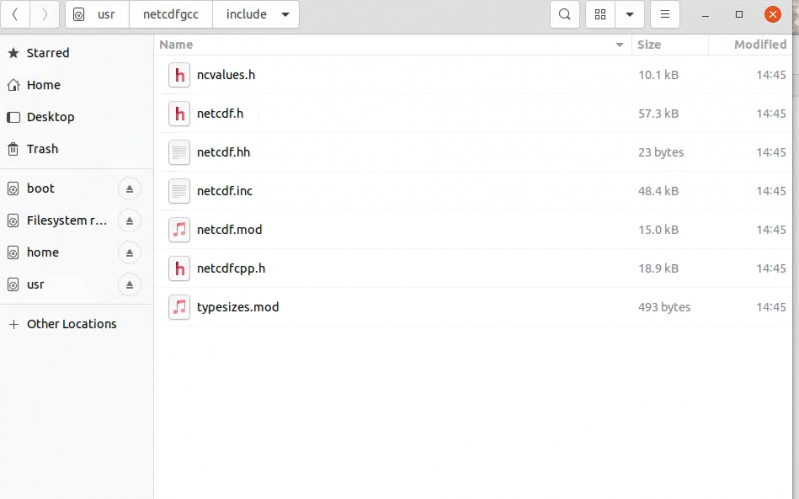Expand the include folder path dropdown
The height and width of the screenshot is (499, 799).
(x=286, y=15)
